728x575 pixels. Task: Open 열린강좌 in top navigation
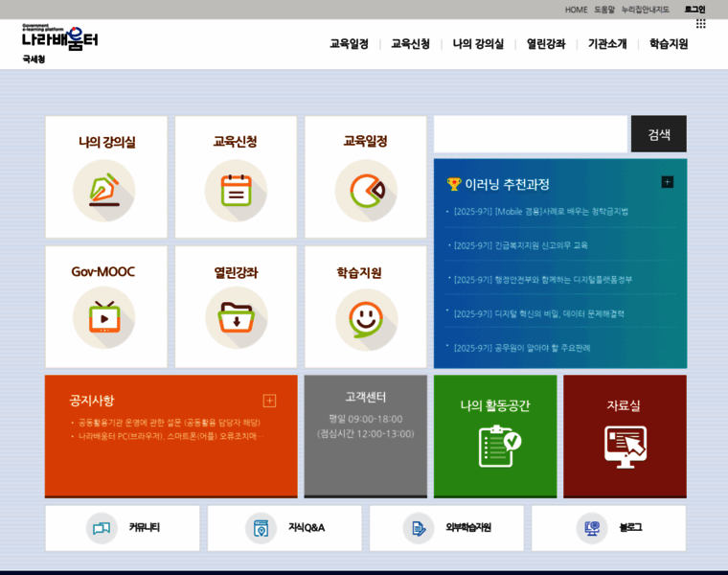pyautogui.click(x=546, y=44)
